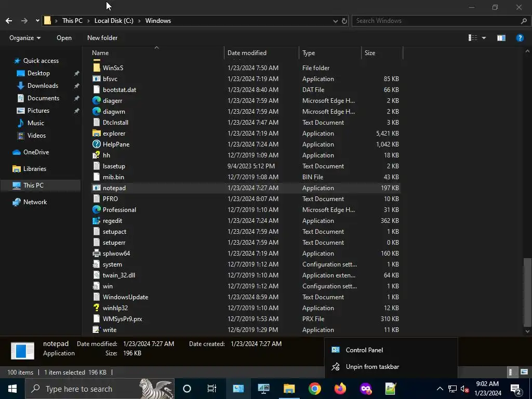The height and width of the screenshot is (399, 532).
Task: Select OneDrive in the navigation pane
Action: 36,152
